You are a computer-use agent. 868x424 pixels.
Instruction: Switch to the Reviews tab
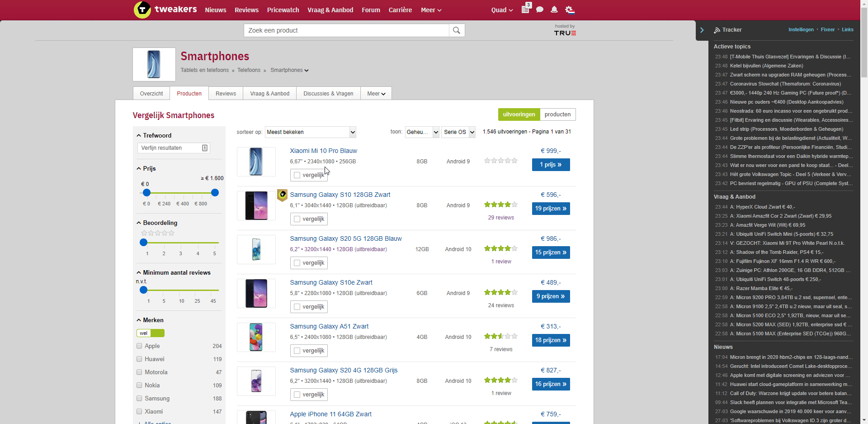tap(226, 94)
